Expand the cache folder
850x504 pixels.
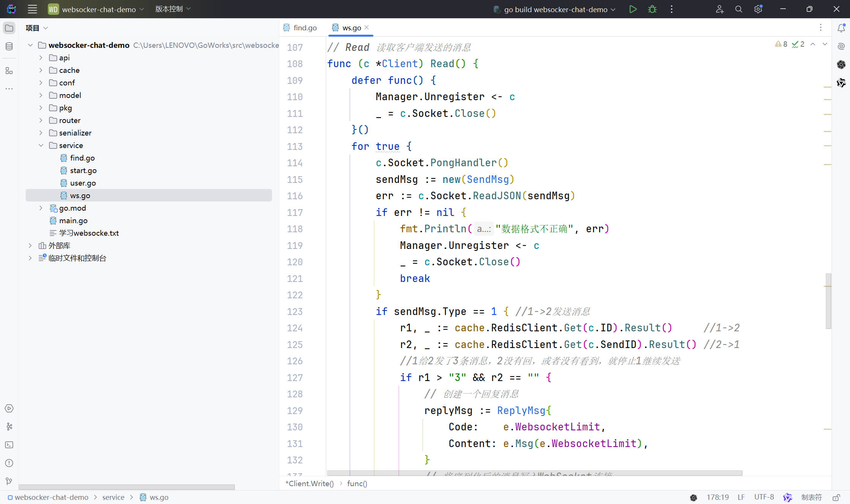pos(41,70)
